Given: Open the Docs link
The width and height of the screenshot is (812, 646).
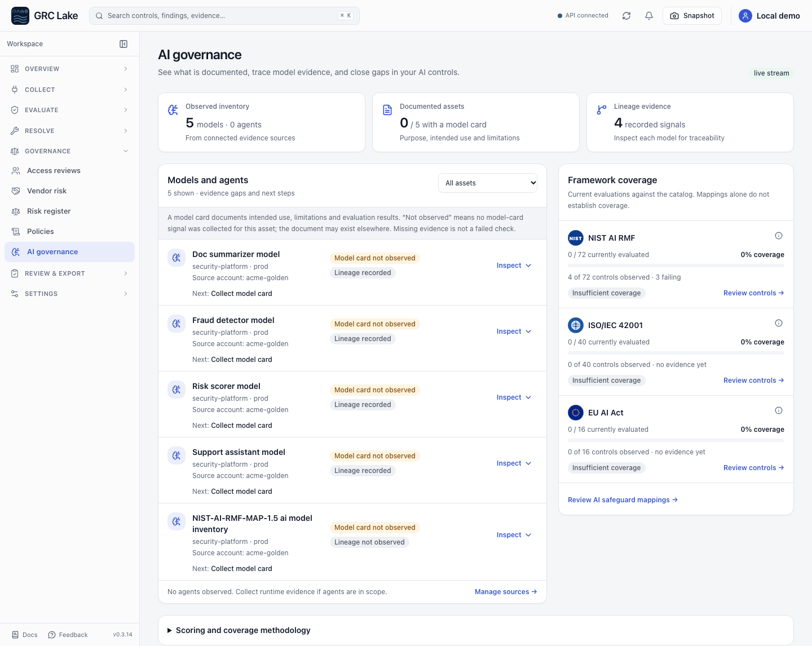Looking at the screenshot, I should click(x=25, y=635).
